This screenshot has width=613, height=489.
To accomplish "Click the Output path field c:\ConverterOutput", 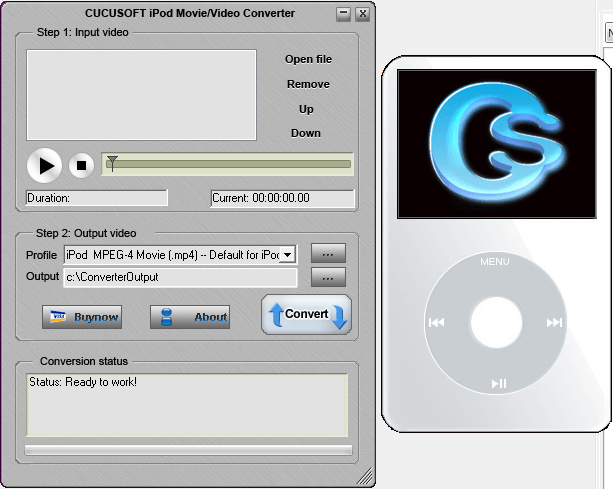I will click(x=180, y=277).
